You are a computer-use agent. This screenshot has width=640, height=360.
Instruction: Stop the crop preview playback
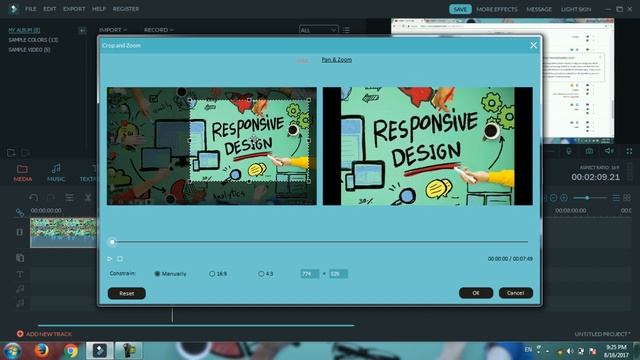[120, 259]
